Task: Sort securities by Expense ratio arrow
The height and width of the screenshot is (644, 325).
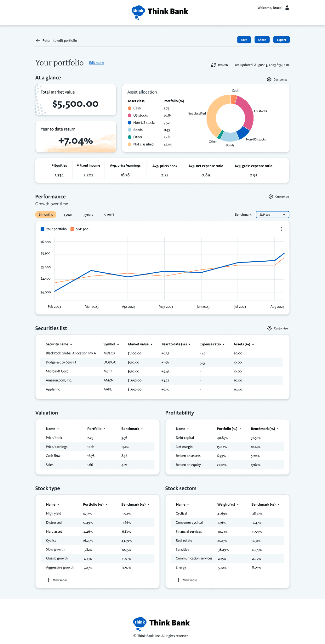Action: [x=224, y=344]
